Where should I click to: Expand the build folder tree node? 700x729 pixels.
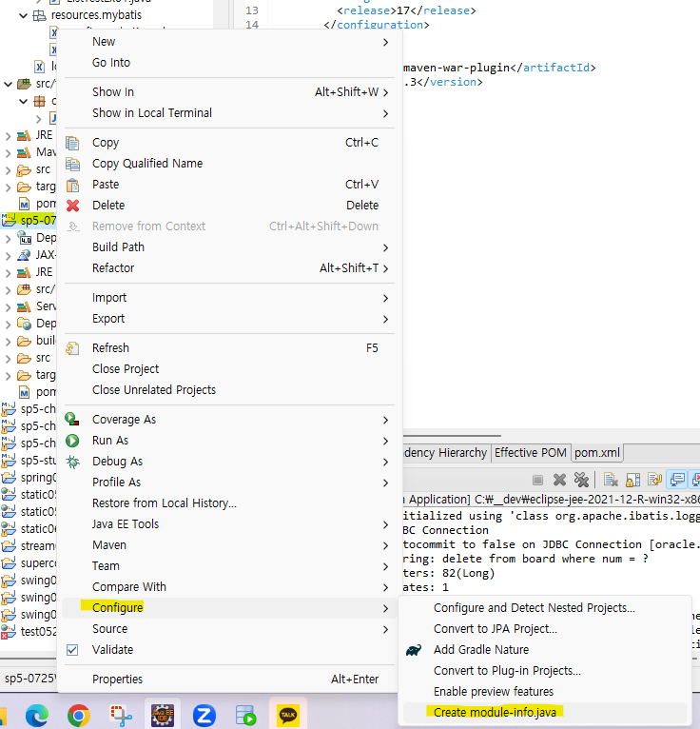(8, 342)
